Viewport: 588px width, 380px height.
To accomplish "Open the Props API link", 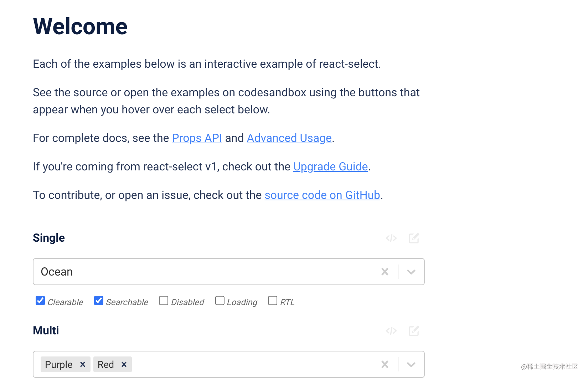I will tap(197, 138).
